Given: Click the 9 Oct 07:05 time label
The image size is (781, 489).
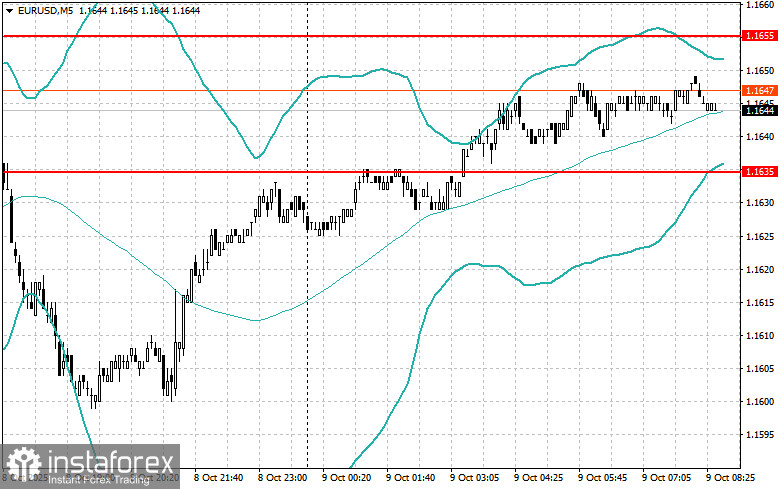Looking at the screenshot, I should (666, 478).
